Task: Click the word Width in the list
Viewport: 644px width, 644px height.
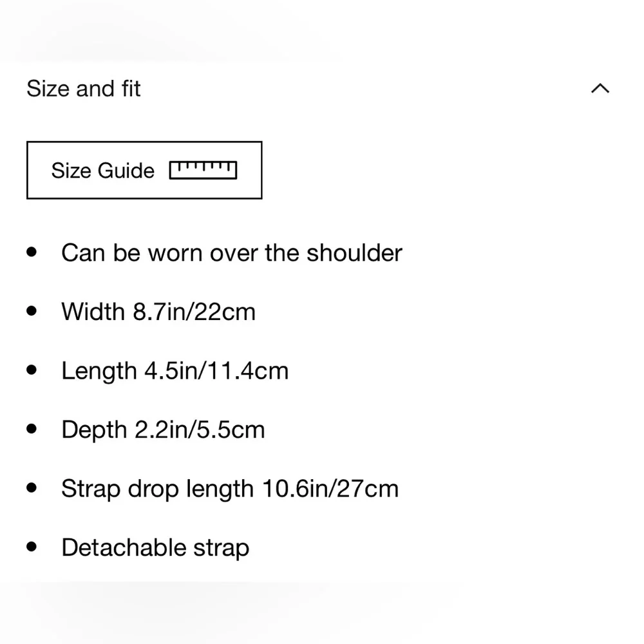Action: coord(93,312)
